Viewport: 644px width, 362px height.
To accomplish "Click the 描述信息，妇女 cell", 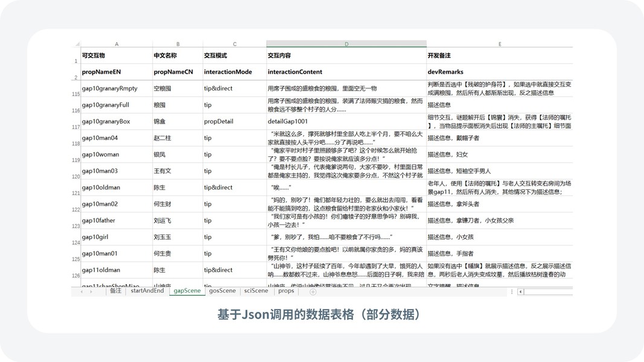I will [499, 154].
